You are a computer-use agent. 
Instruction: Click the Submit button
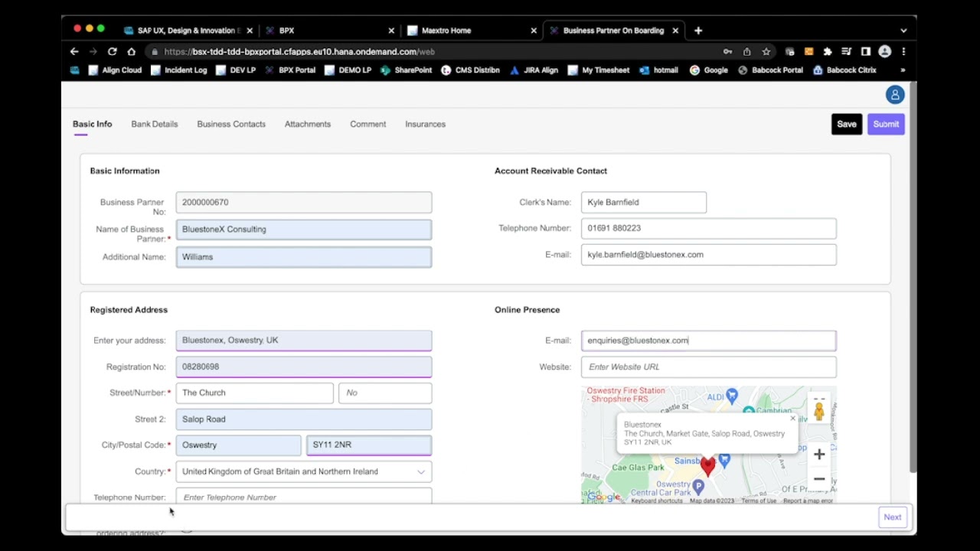coord(886,124)
